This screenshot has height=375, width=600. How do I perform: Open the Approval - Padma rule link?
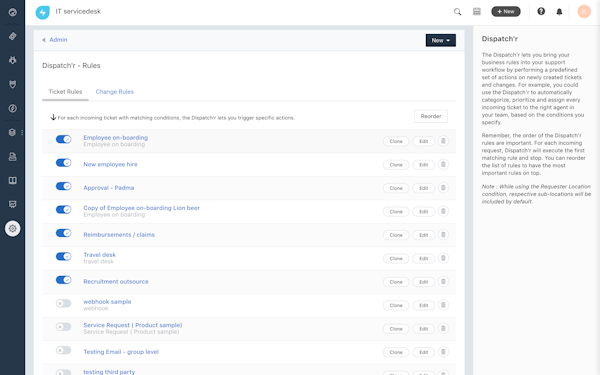coord(109,188)
